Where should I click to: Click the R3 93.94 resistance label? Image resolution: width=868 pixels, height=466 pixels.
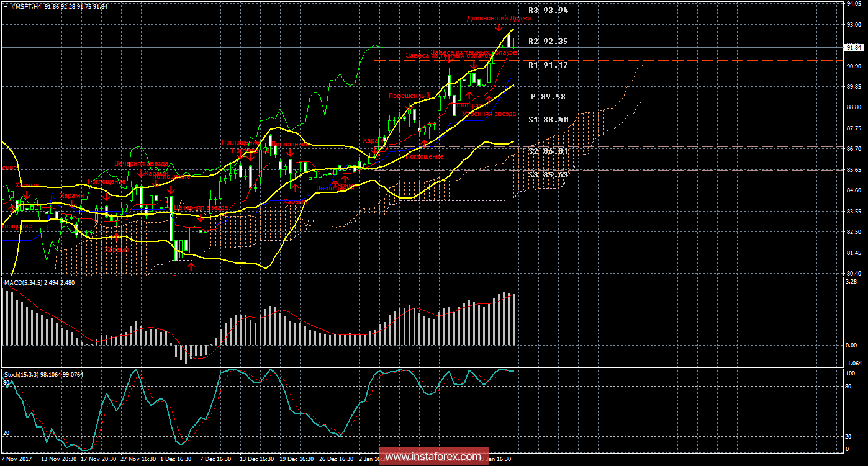(548, 11)
